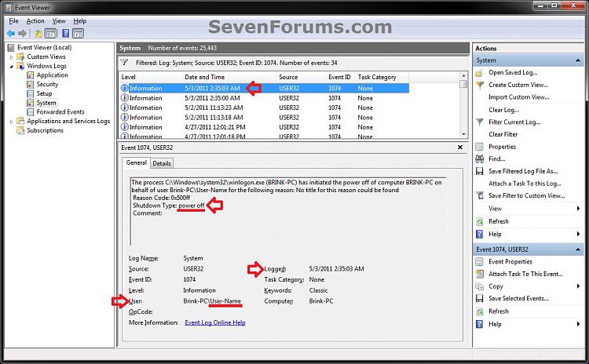Click the Create Custom View funnel icon

[479, 85]
